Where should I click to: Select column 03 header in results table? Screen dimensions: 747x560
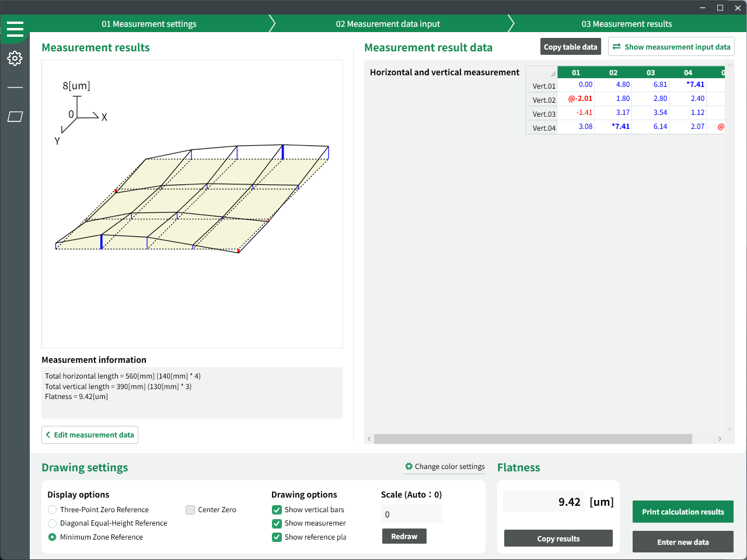650,73
